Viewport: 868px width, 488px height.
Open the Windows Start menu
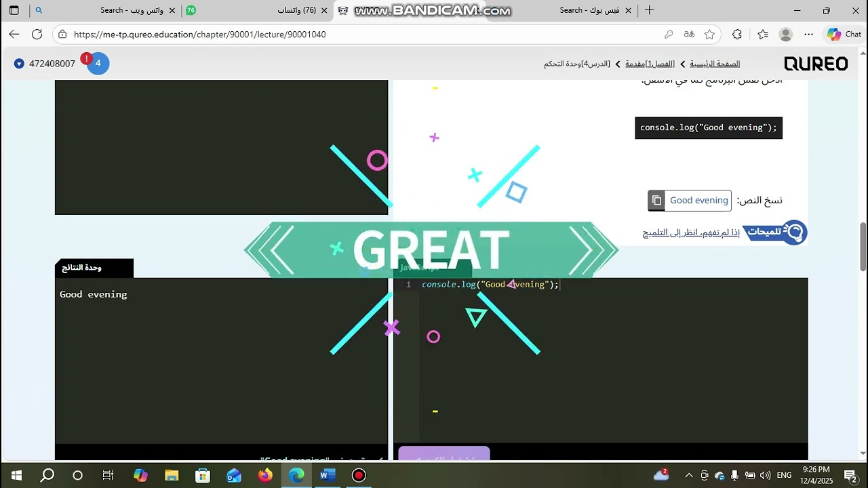(16, 475)
